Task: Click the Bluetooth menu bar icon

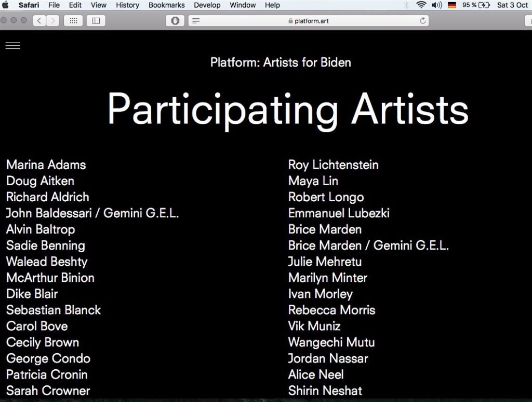Action: pyautogui.click(x=406, y=5)
